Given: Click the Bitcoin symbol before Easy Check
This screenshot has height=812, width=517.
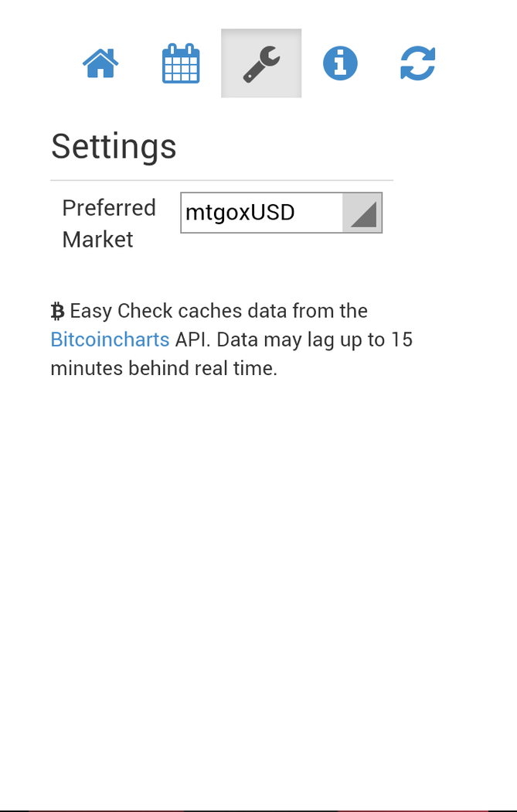Looking at the screenshot, I should tap(58, 312).
